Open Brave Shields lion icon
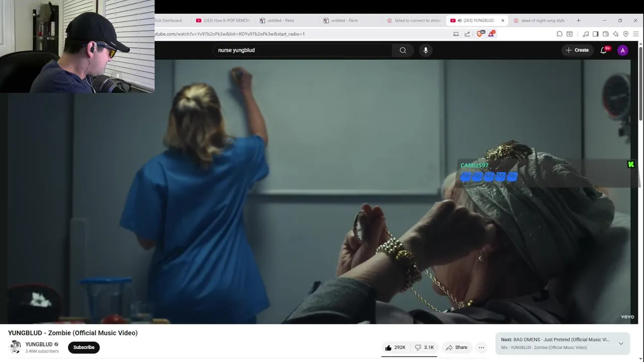The image size is (644, 362). click(479, 34)
